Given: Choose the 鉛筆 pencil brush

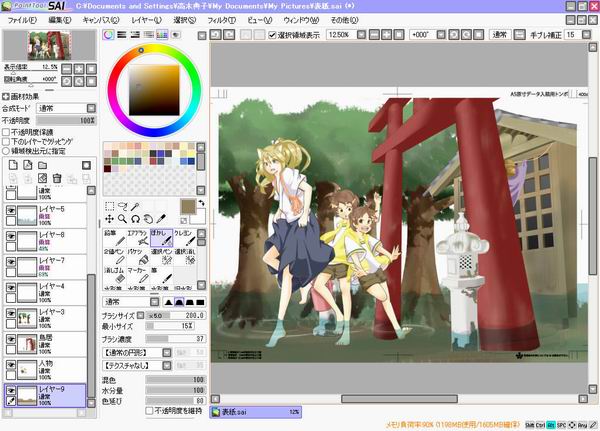Looking at the screenshot, I should [115, 238].
